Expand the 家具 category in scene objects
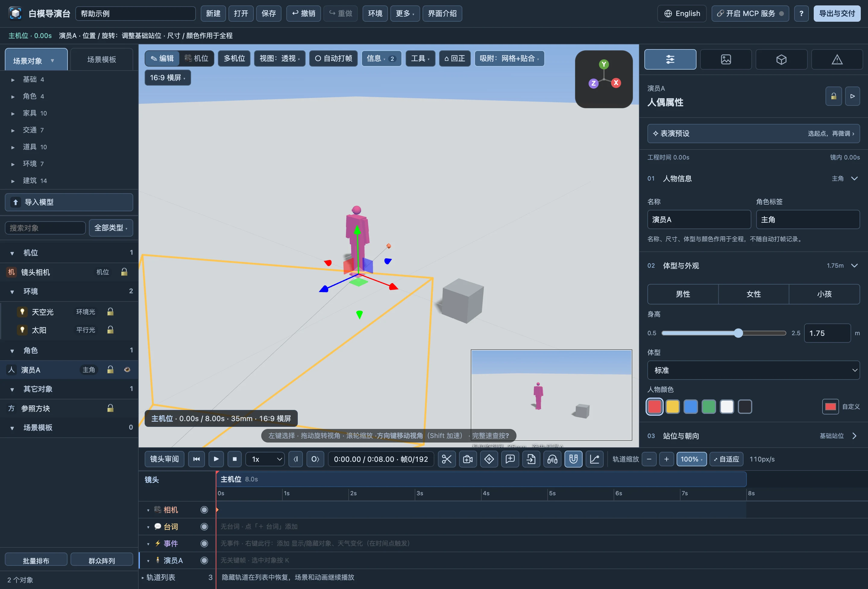 [x=13, y=113]
